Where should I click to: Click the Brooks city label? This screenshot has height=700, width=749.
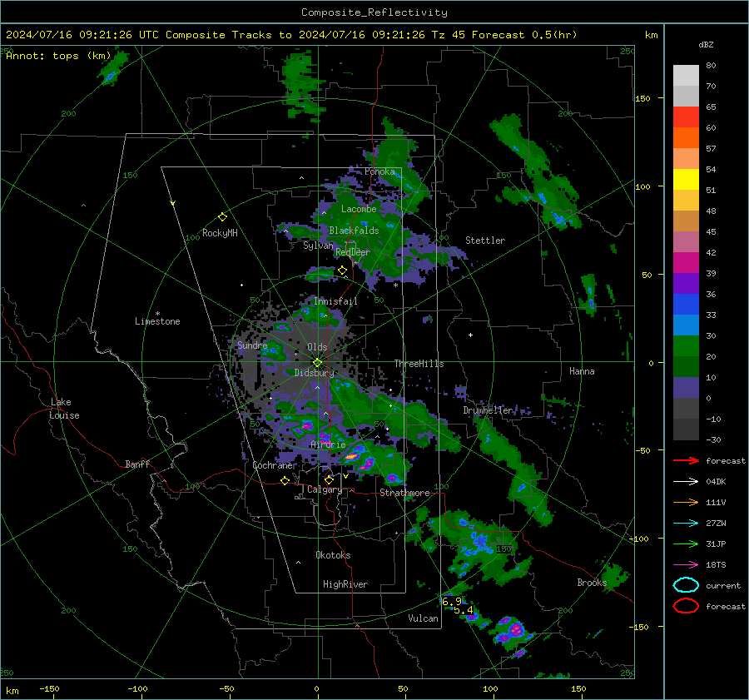pos(592,583)
